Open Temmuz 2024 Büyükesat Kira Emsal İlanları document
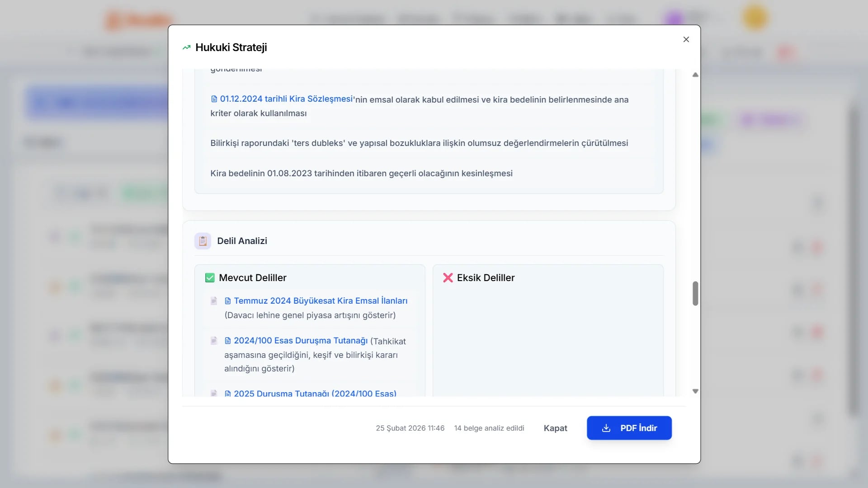The height and width of the screenshot is (488, 868). tap(320, 301)
